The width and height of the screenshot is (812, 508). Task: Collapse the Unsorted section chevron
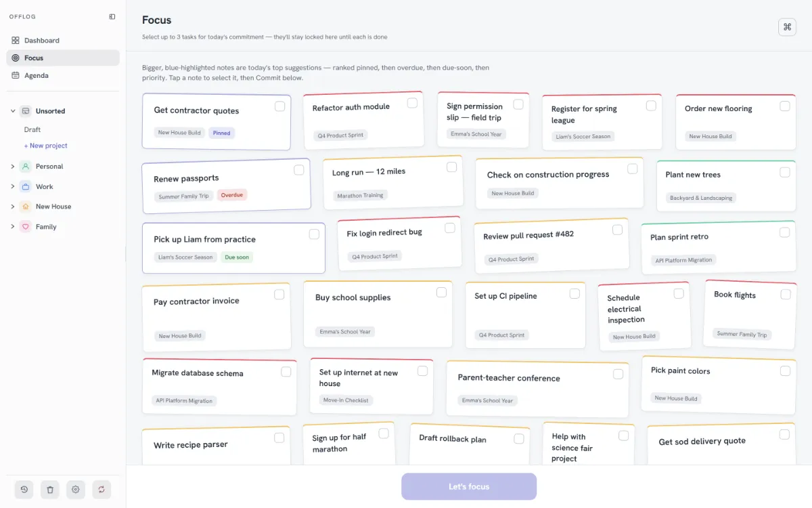[x=12, y=111]
